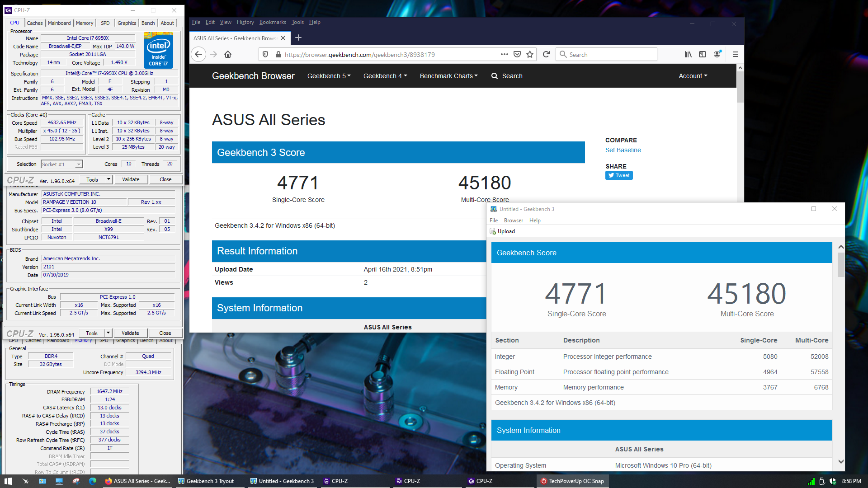Open Firefox ASUS All Series taskbar item

point(137,481)
